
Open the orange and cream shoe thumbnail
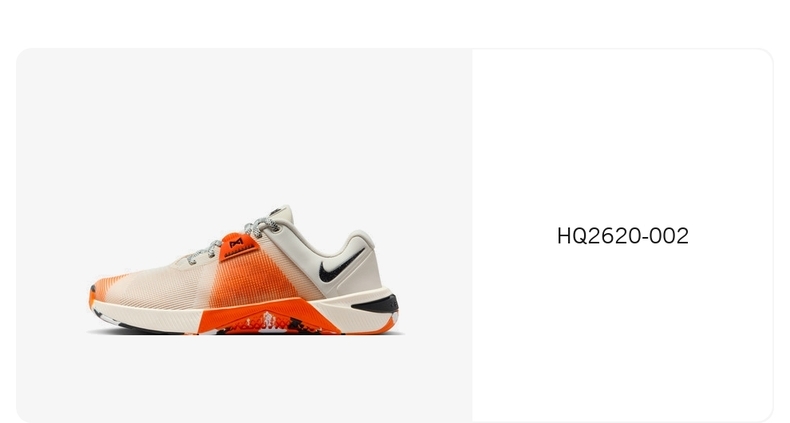pyautogui.click(x=244, y=269)
